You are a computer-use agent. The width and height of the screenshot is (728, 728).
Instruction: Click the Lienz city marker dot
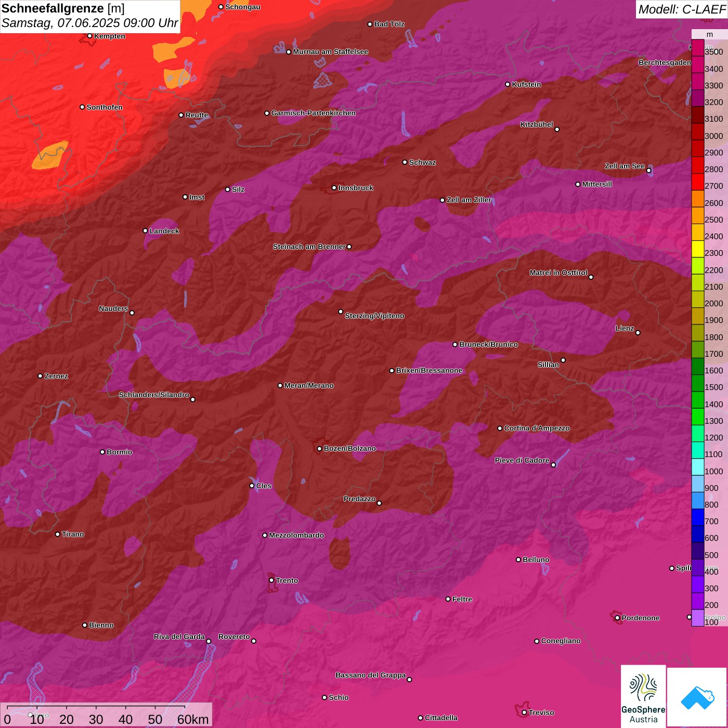point(638,333)
